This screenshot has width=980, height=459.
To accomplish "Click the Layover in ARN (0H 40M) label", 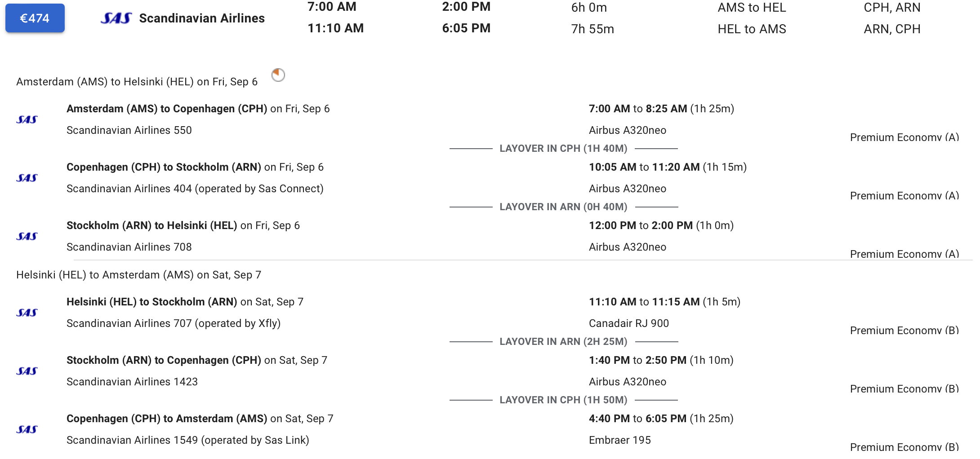I will pyautogui.click(x=563, y=207).
